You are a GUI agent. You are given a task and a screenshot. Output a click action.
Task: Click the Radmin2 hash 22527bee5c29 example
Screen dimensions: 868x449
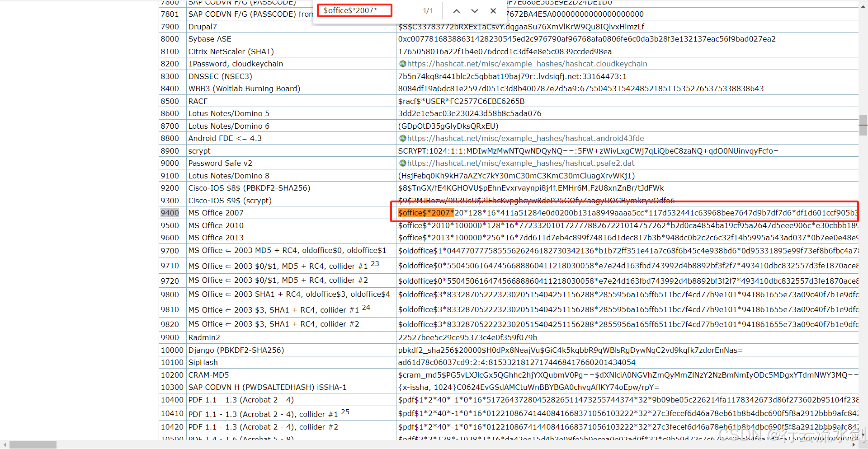(x=467, y=338)
